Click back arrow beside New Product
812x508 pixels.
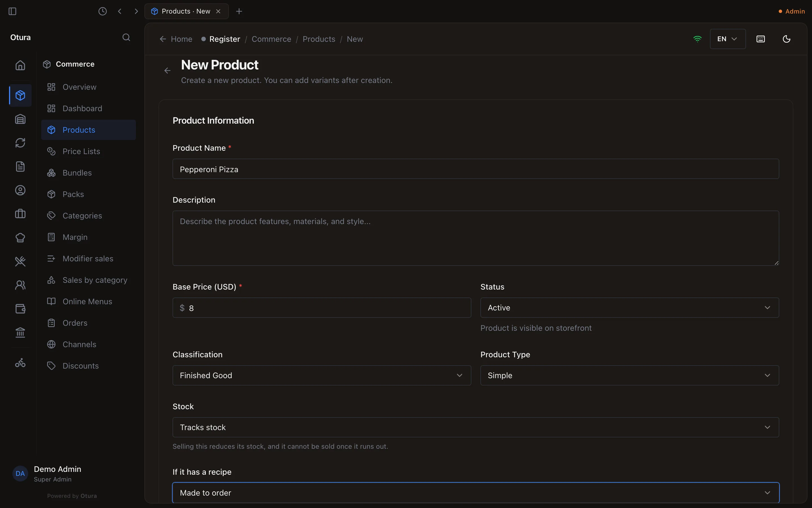pos(167,71)
